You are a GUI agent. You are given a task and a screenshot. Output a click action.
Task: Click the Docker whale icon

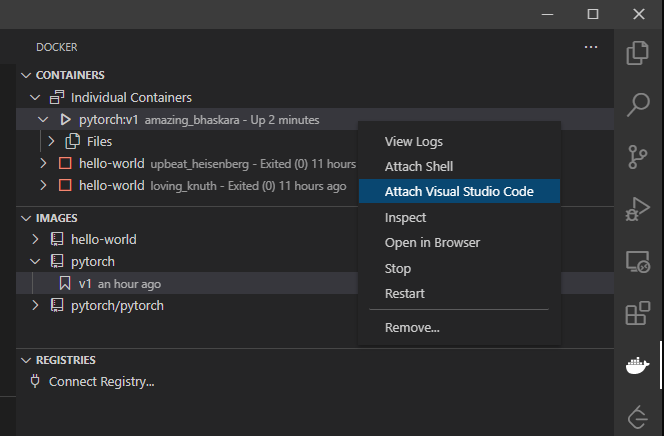[637, 366]
